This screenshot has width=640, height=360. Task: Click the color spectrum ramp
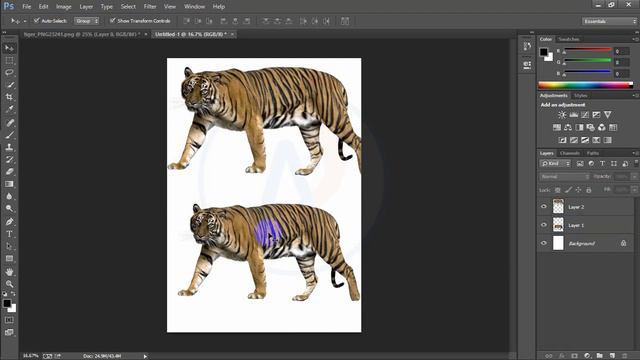pos(586,85)
